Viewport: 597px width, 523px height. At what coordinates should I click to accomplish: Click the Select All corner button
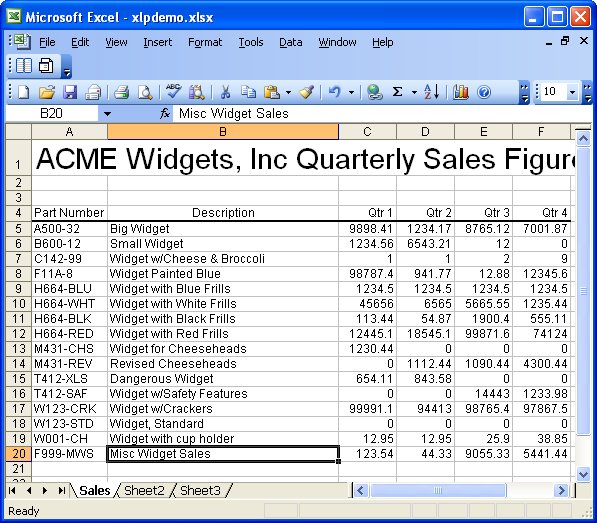pyautogui.click(x=18, y=132)
